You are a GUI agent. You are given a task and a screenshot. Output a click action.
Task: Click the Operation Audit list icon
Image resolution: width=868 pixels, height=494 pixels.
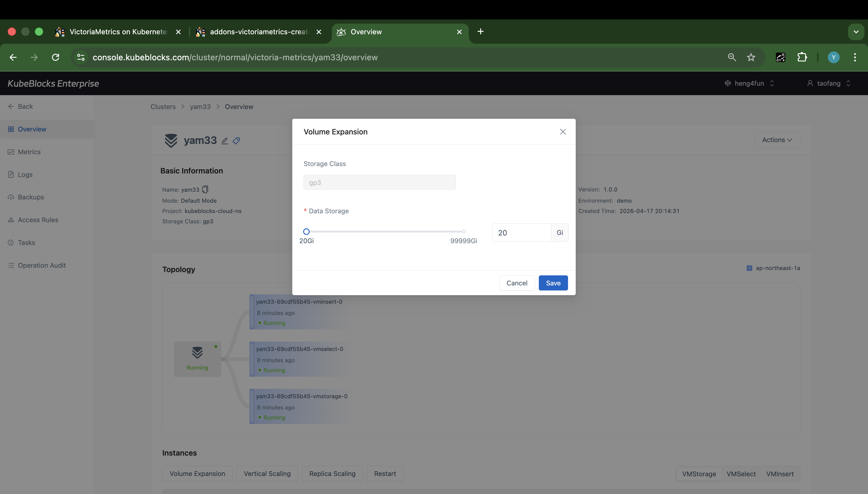click(x=11, y=265)
